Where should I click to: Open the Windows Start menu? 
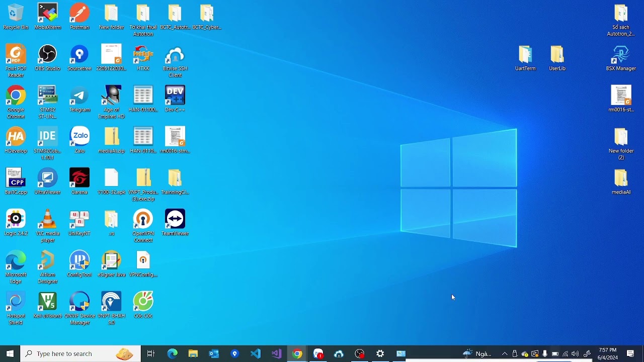pyautogui.click(x=10, y=354)
